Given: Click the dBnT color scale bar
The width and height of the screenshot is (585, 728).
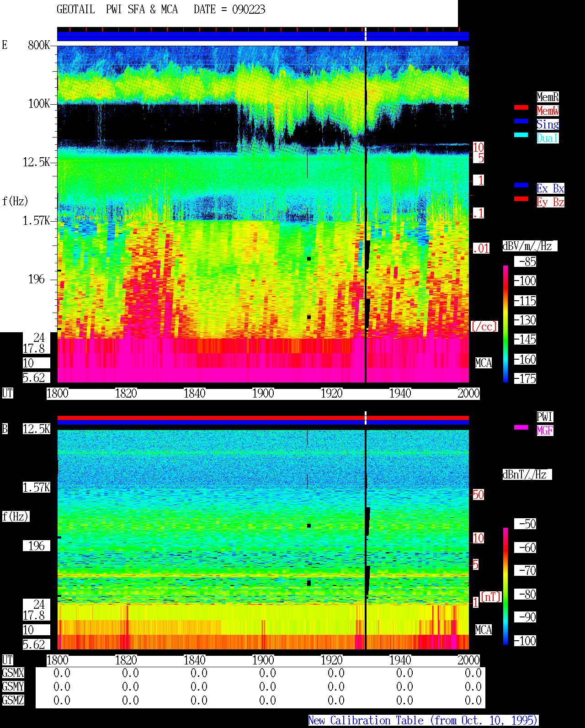Looking at the screenshot, I should coord(505,586).
